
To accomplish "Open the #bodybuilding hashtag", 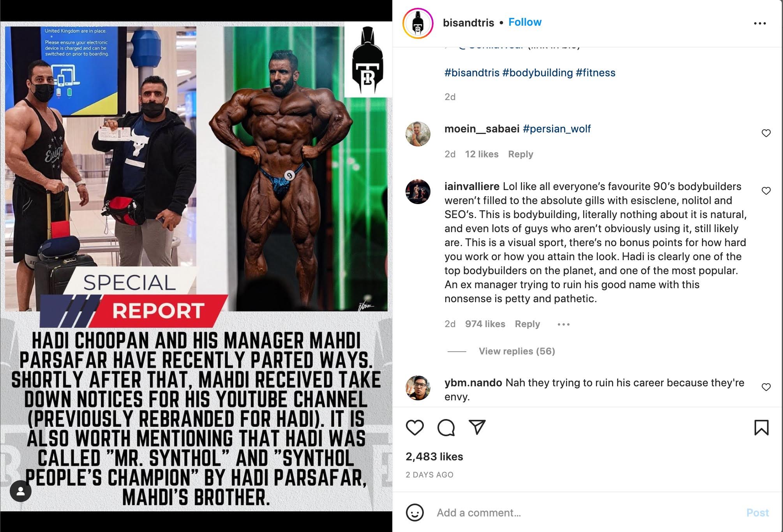I will 538,73.
